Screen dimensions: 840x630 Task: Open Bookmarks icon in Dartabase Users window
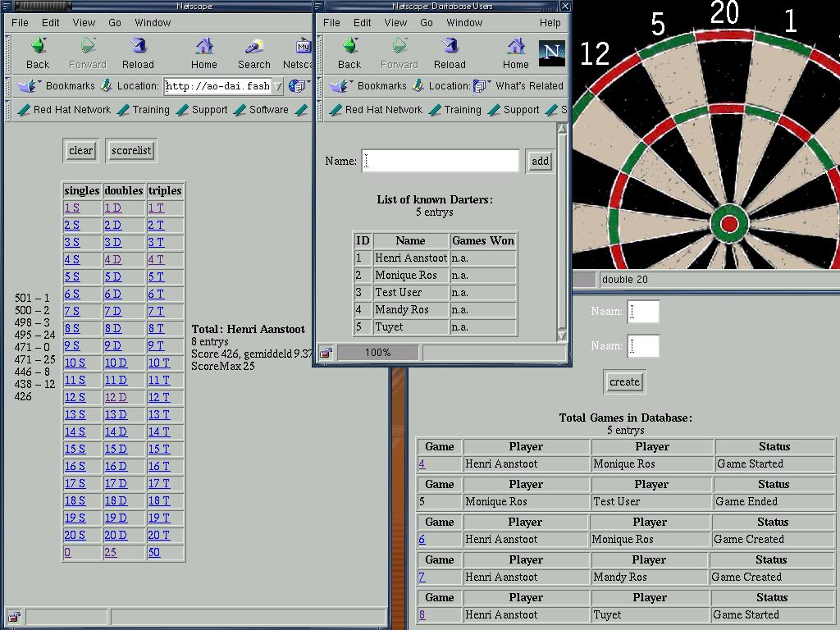(340, 85)
